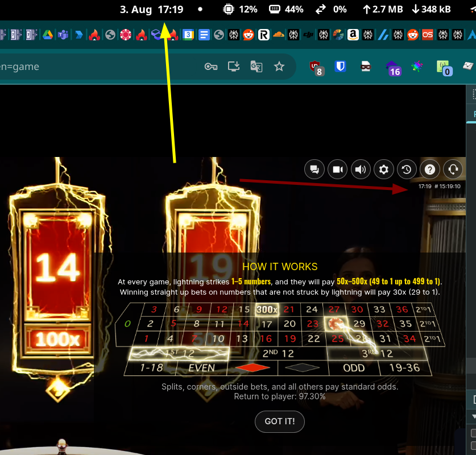The width and height of the screenshot is (476, 455).
Task: Click the uBlock Origin extension icon
Action: (x=316, y=68)
